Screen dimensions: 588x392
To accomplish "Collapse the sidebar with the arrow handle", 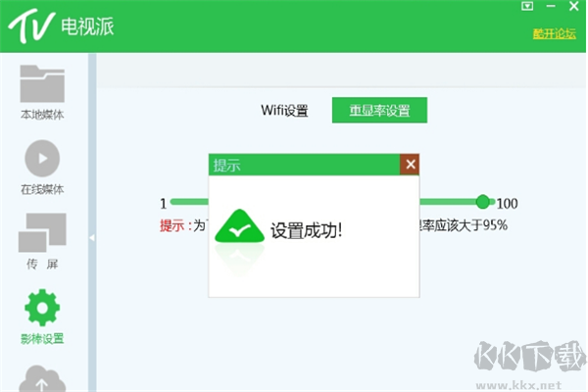I will coord(92,237).
